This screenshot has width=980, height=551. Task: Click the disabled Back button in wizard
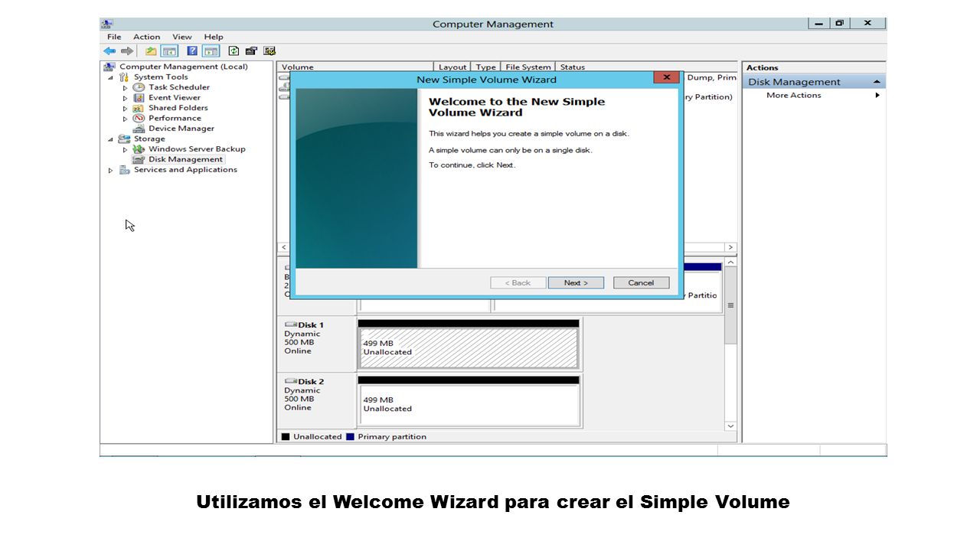518,283
